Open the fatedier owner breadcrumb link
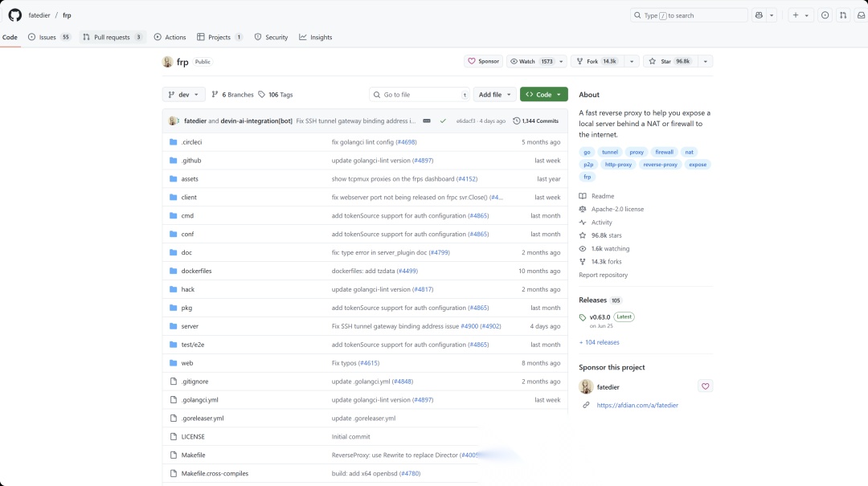Image resolution: width=868 pixels, height=486 pixels. tap(39, 15)
